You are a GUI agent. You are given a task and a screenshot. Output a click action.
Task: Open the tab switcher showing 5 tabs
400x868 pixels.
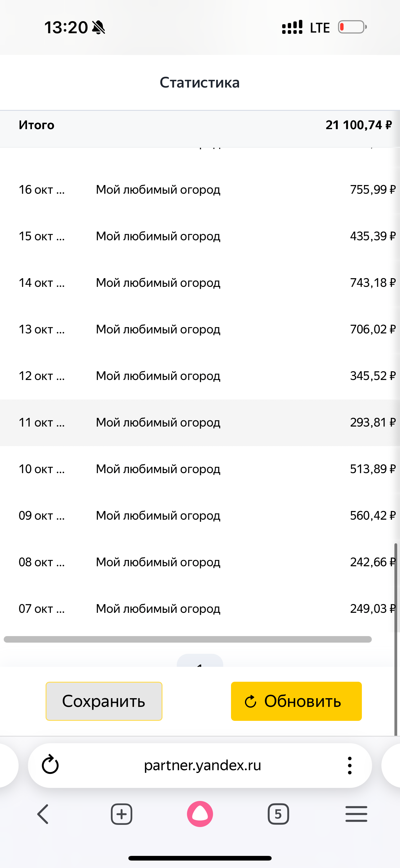(278, 814)
